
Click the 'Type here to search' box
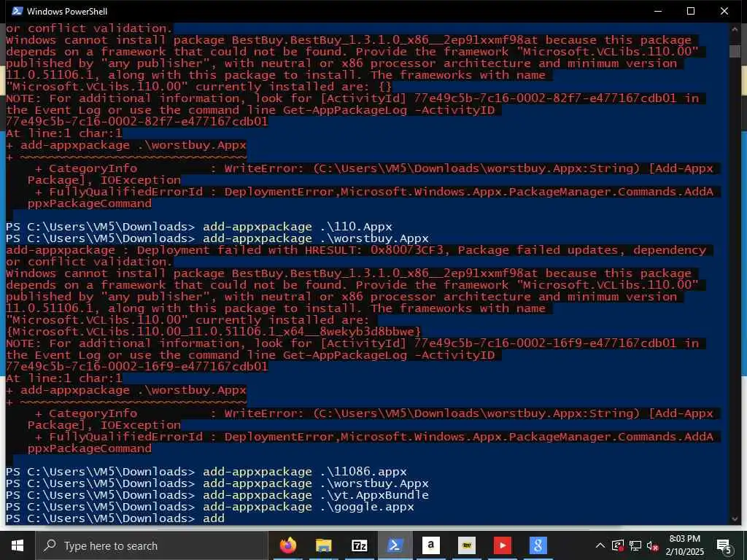pos(152,545)
